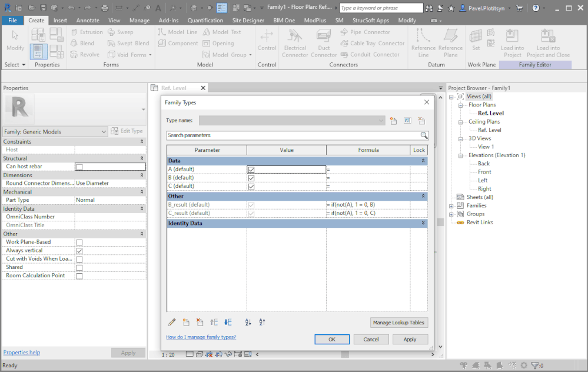Uncheck the C (default) parameter checkbox
Image resolution: width=588 pixels, height=372 pixels.
point(251,187)
